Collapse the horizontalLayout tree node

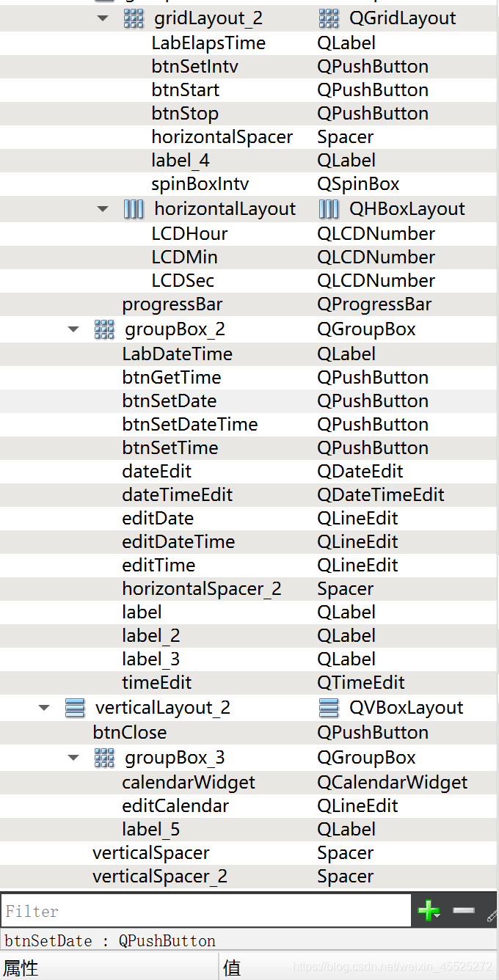[103, 209]
